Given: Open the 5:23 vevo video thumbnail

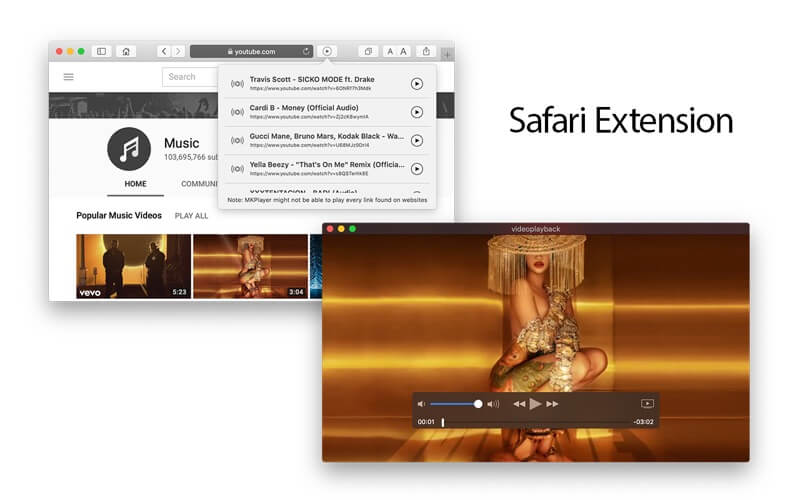Looking at the screenshot, I should 133,266.
